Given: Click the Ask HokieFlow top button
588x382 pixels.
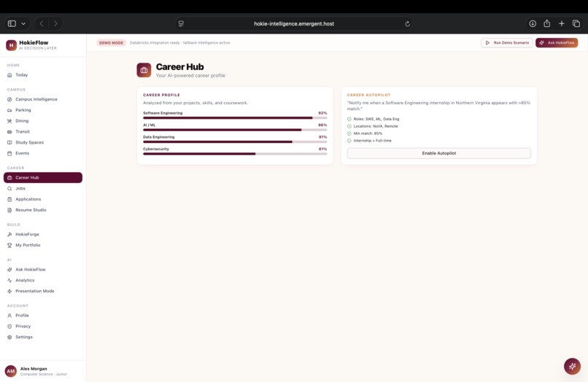Looking at the screenshot, I should [557, 43].
